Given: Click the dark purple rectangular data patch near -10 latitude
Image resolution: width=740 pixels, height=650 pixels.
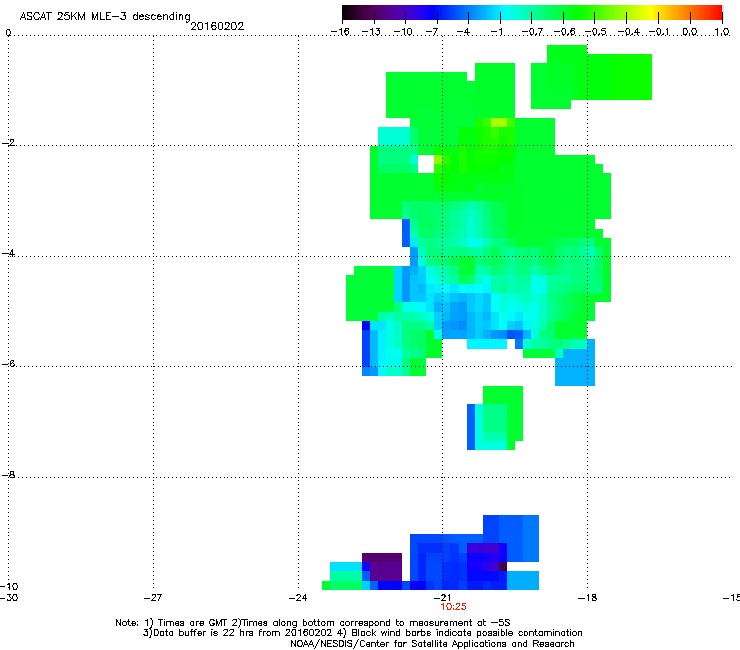Looking at the screenshot, I should pyautogui.click(x=382, y=567).
